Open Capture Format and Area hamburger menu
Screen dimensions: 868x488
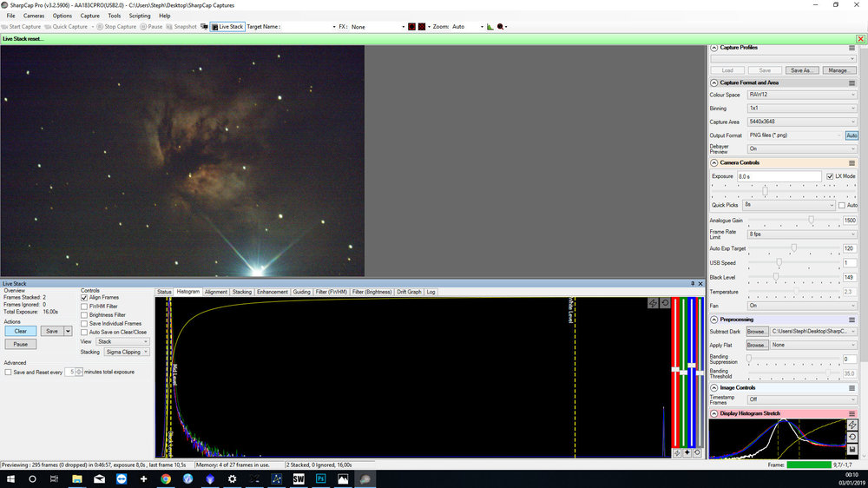coord(852,83)
